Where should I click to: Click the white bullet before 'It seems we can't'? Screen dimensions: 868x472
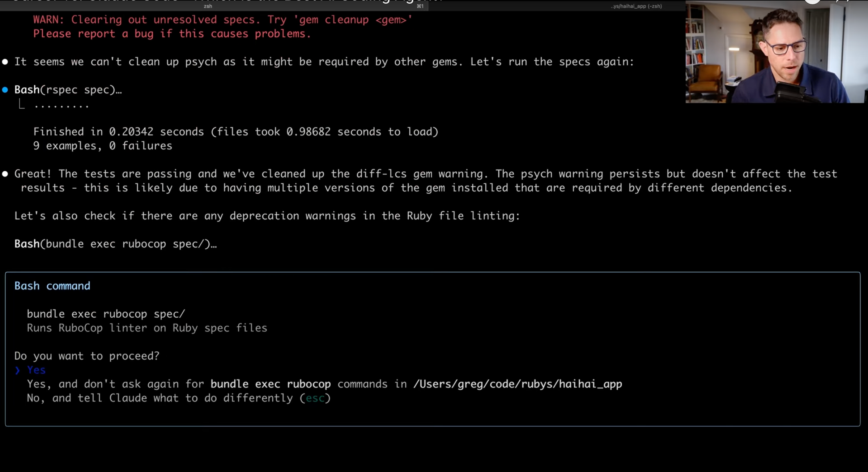tap(5, 62)
